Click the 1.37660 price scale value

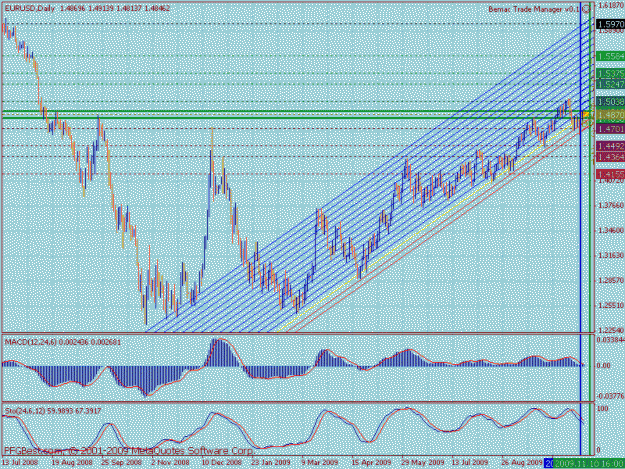611,205
